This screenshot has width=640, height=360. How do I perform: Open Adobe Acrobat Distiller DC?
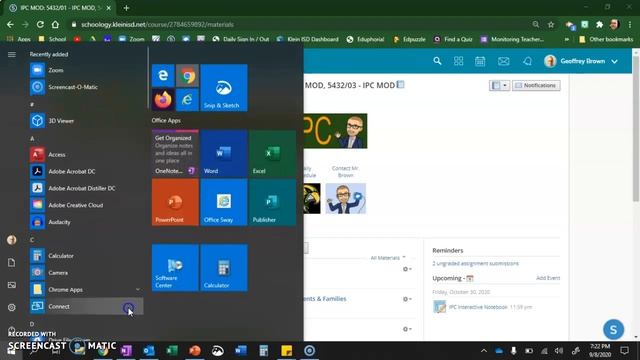[x=86, y=188]
